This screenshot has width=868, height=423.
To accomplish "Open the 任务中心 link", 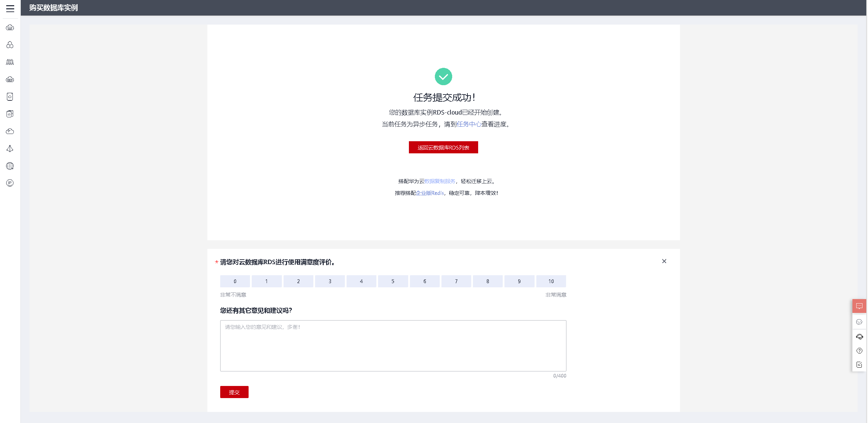I will coord(468,124).
